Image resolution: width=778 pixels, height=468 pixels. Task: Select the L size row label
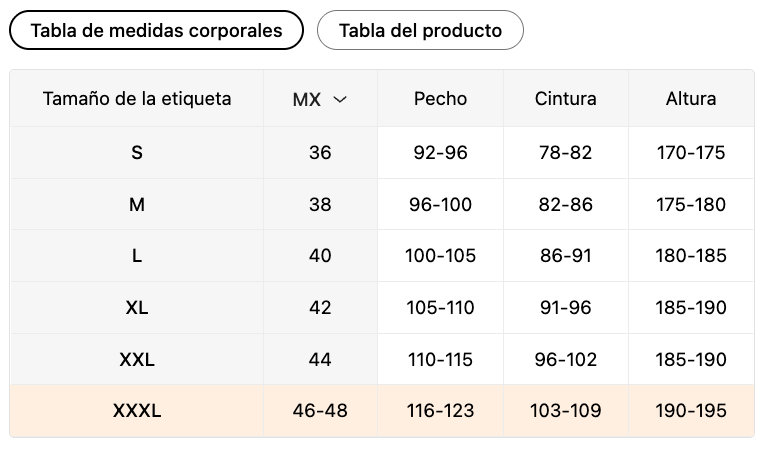point(137,256)
